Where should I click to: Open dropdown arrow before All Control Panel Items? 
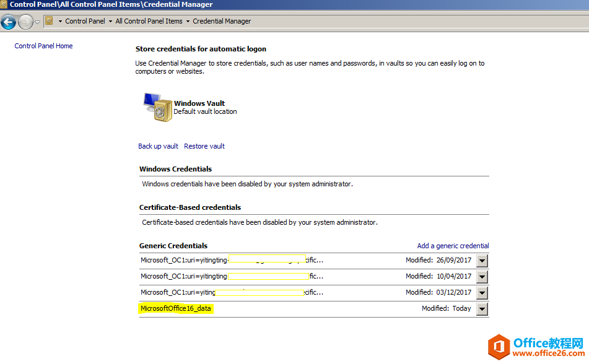[110, 21]
